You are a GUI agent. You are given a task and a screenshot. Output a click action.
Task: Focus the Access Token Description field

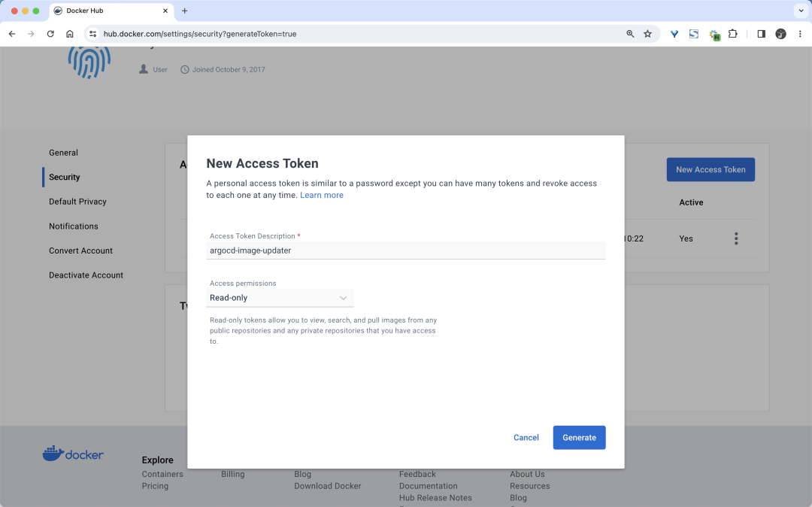click(405, 250)
